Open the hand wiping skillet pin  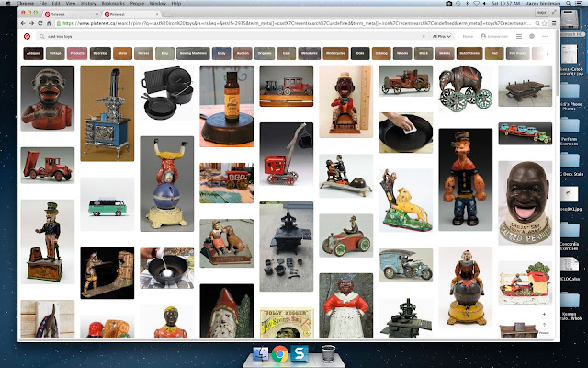point(405,132)
